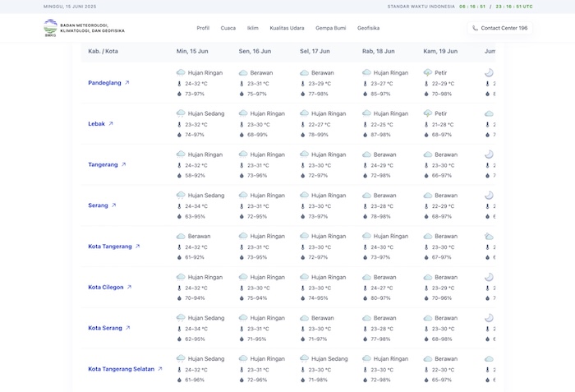Click Kota Cilegon Rab 18 Jun temperature 24–27 °C
575x392 pixels.
pyautogui.click(x=382, y=288)
